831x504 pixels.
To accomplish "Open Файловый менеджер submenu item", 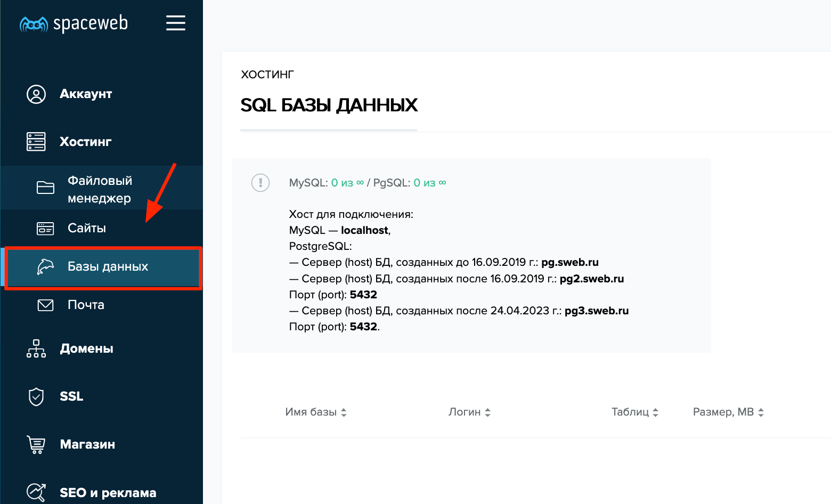I will click(x=102, y=188).
